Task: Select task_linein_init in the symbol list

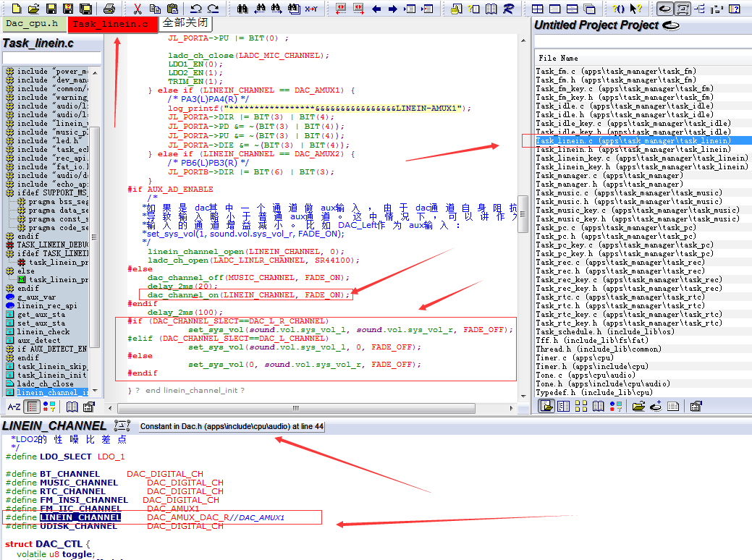Action: coord(52,375)
